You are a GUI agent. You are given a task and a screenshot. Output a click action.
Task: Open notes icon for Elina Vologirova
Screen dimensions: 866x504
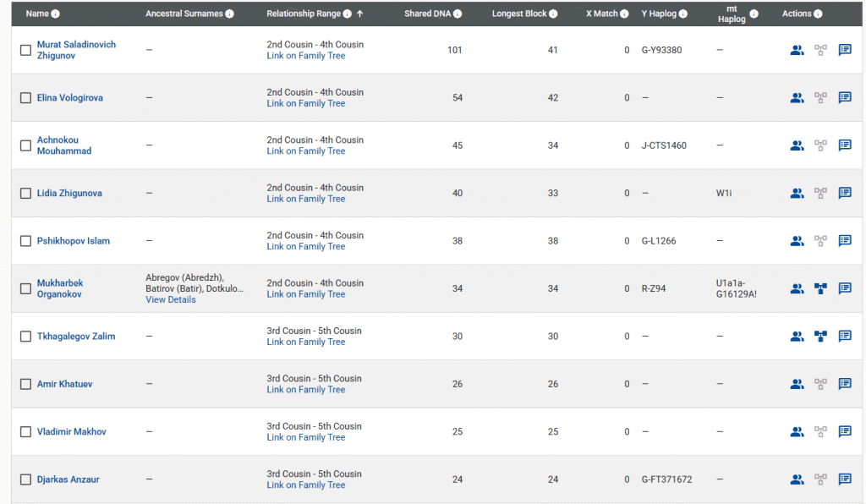click(844, 98)
